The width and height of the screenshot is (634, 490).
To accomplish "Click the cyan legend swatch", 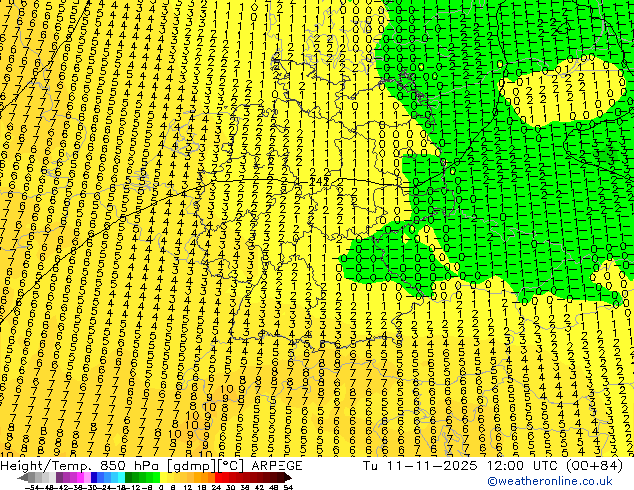I will pos(122,477).
